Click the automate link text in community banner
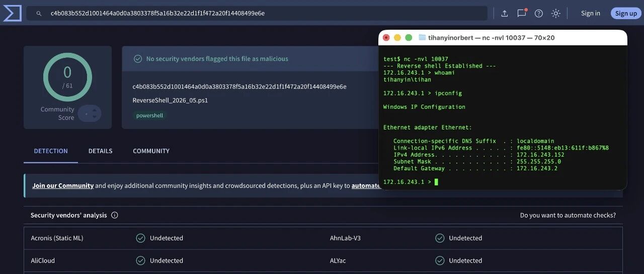644x274 pixels. pos(365,186)
